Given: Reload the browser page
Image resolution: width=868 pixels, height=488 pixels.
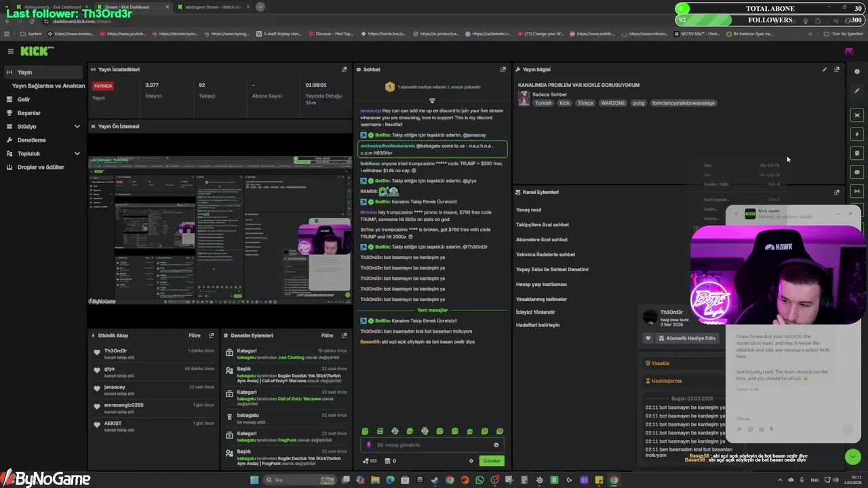Looking at the screenshot, I should [x=31, y=21].
